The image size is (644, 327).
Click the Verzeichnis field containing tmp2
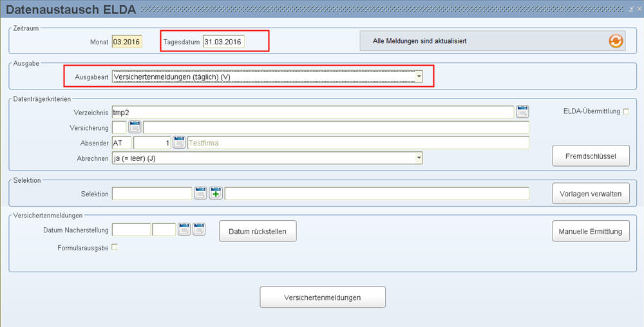[312, 112]
